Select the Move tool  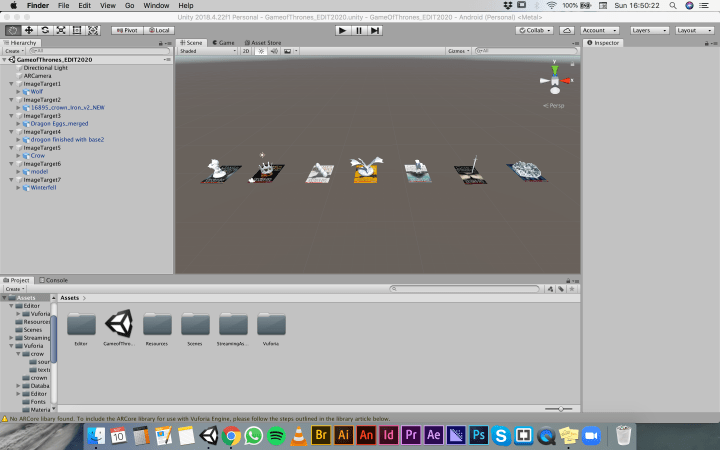click(29, 30)
